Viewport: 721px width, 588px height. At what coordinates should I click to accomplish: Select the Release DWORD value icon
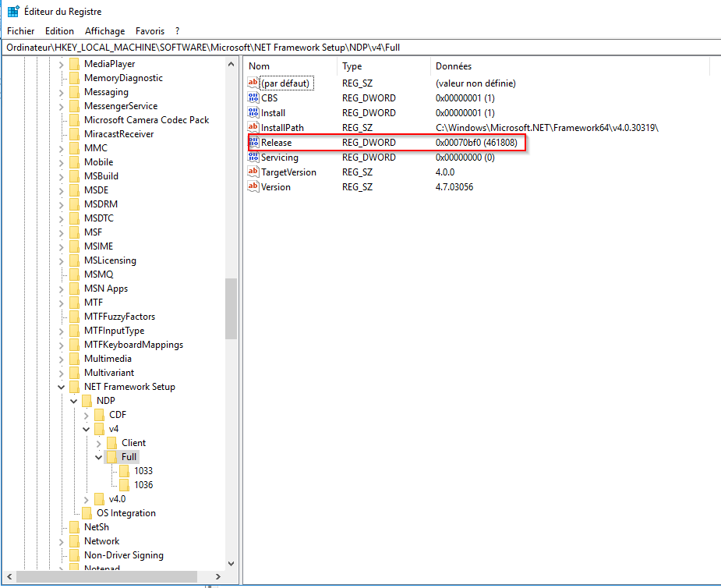253,142
